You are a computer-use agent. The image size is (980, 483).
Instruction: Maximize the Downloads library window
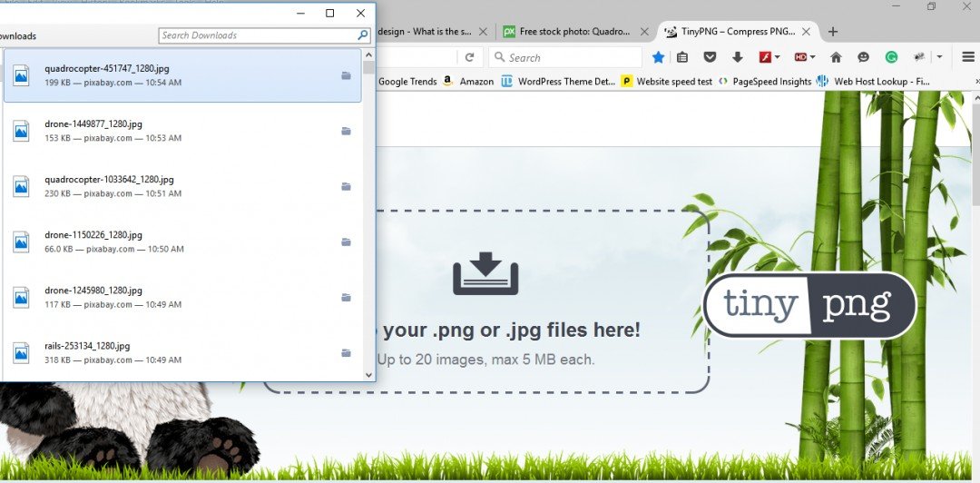tap(330, 13)
